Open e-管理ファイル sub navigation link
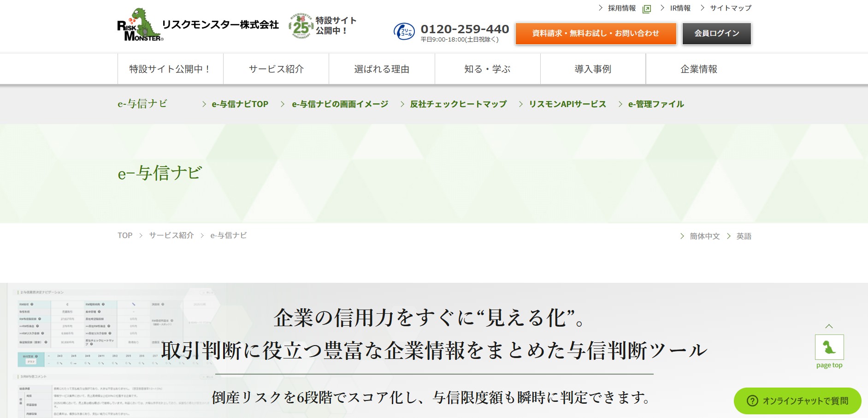The image size is (868, 418). pos(656,104)
